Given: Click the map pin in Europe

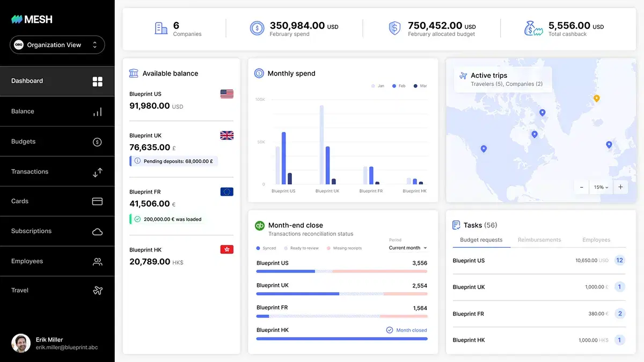Looking at the screenshot, I should pyautogui.click(x=609, y=145).
